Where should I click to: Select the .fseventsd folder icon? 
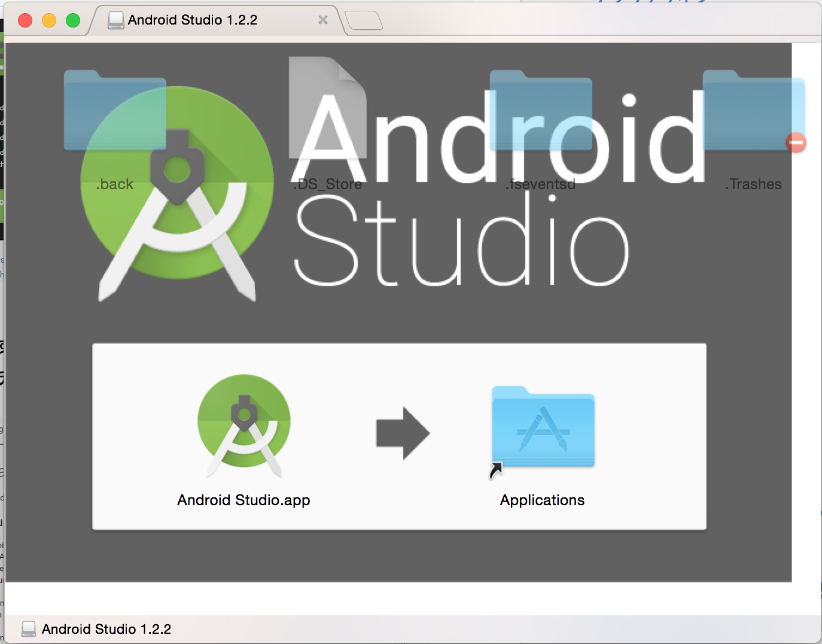click(541, 110)
